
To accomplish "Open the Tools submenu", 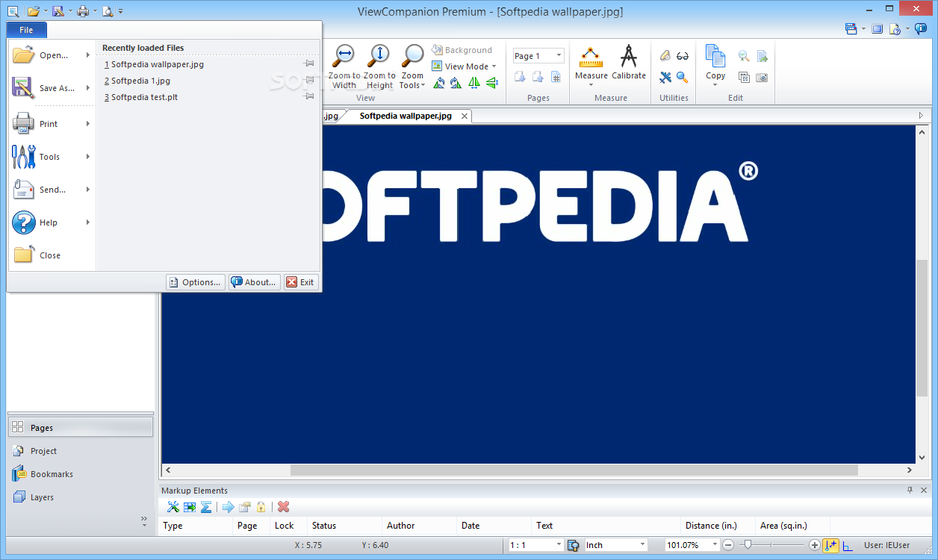I will point(52,157).
